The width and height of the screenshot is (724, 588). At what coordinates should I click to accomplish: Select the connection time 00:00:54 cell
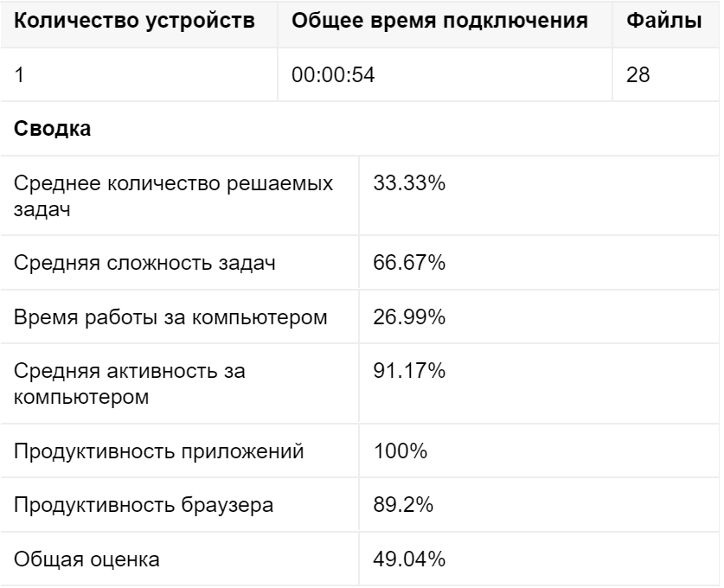[x=333, y=74]
